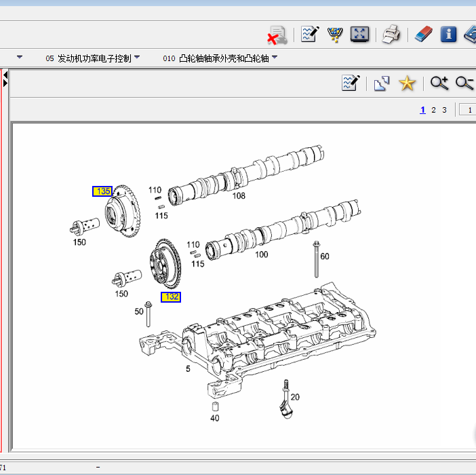The width and height of the screenshot is (476, 475).
Task: Open the leftmost unlabeled dropdown arrow
Action: coord(20,57)
